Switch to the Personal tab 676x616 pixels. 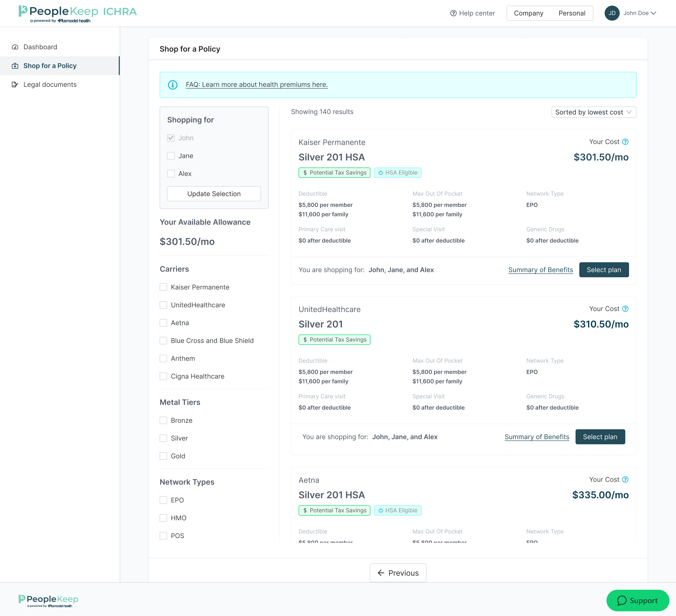(572, 13)
